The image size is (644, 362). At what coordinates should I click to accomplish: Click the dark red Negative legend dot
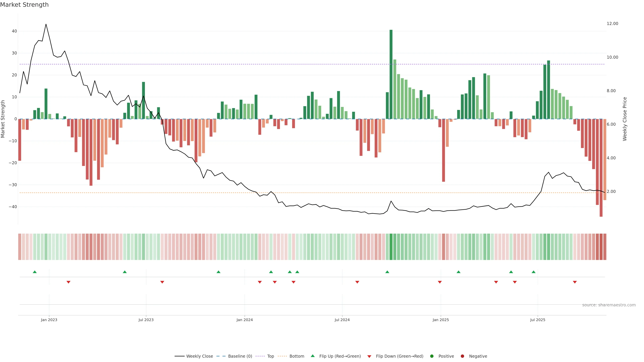tap(462, 356)
